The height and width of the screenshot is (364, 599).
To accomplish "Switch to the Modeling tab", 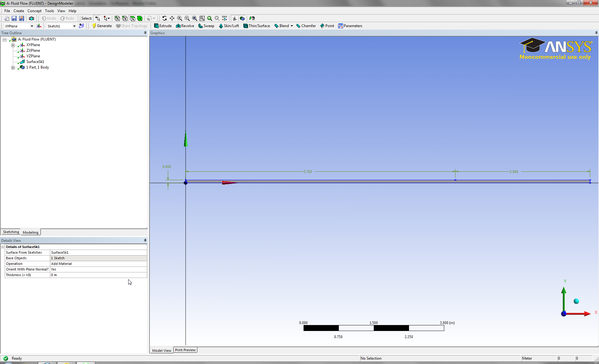I will point(31,232).
